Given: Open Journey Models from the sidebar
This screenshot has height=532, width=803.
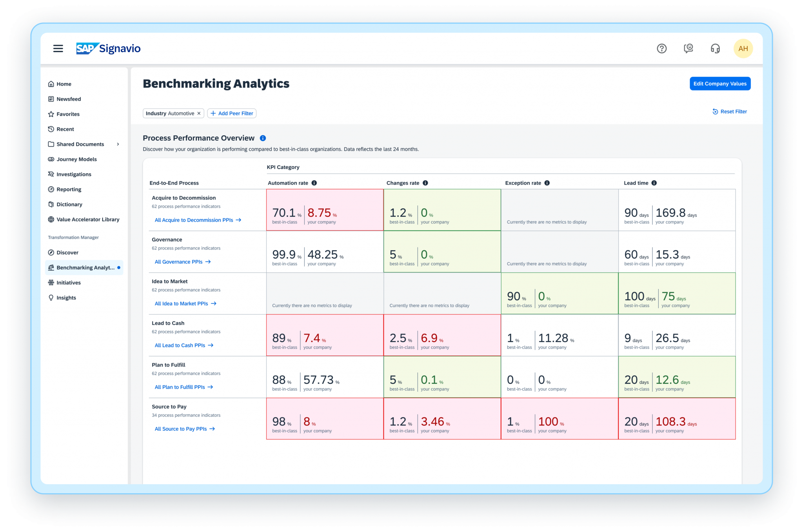Looking at the screenshot, I should [77, 159].
